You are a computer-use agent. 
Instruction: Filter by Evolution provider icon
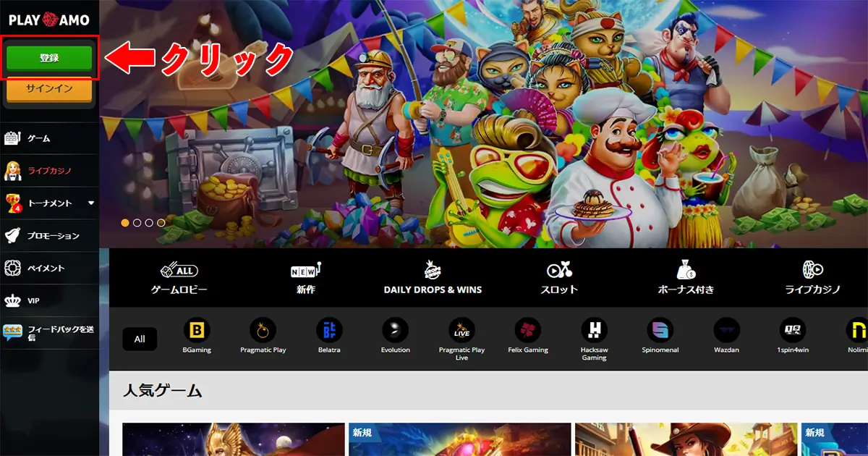(395, 331)
